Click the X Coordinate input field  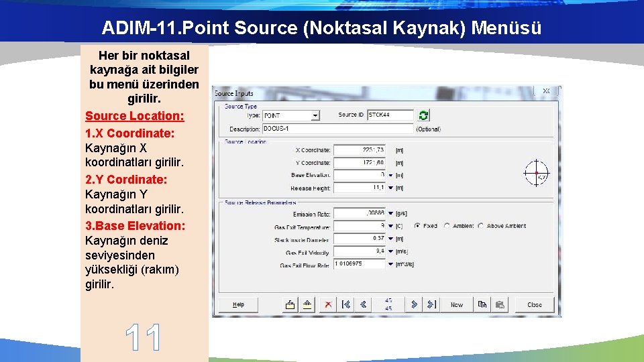[360, 150]
